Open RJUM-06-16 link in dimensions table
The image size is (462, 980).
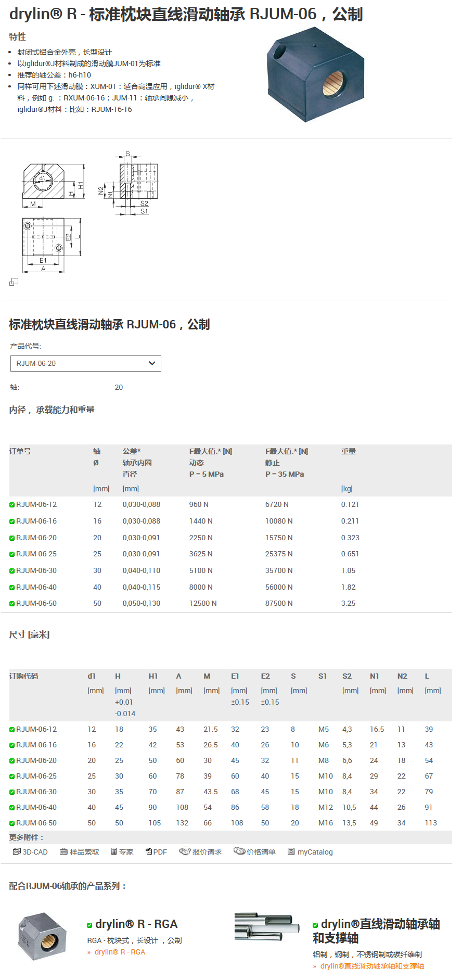[x=36, y=745]
